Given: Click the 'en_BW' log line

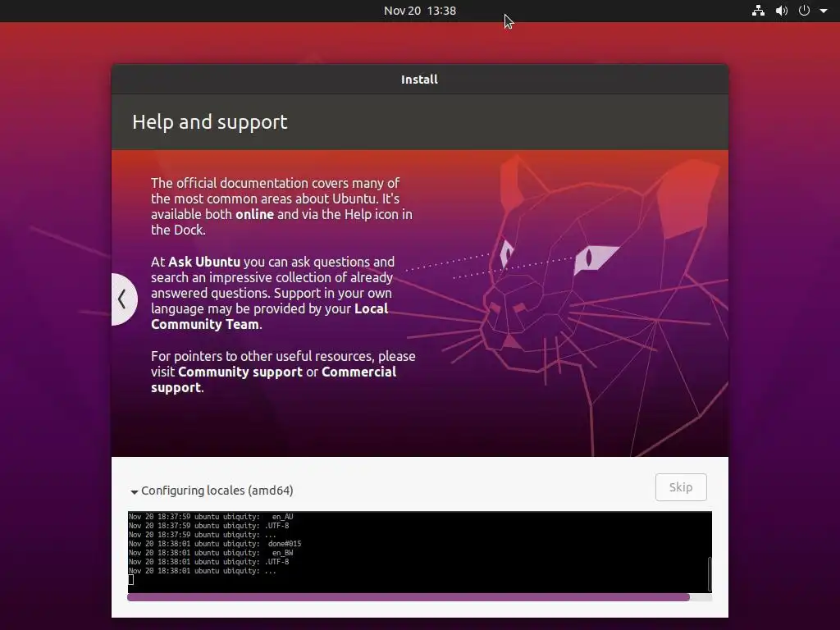Looking at the screenshot, I should click(211, 553).
